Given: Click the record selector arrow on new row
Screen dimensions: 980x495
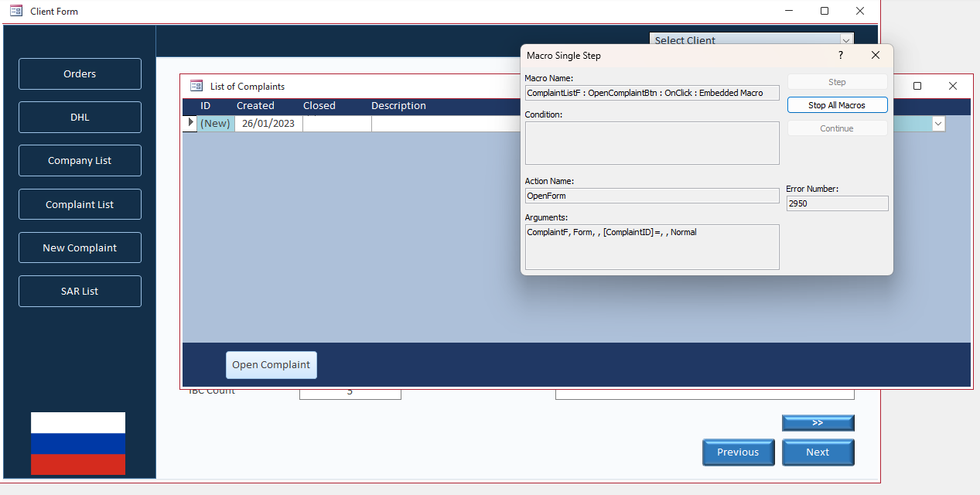Looking at the screenshot, I should coord(190,123).
